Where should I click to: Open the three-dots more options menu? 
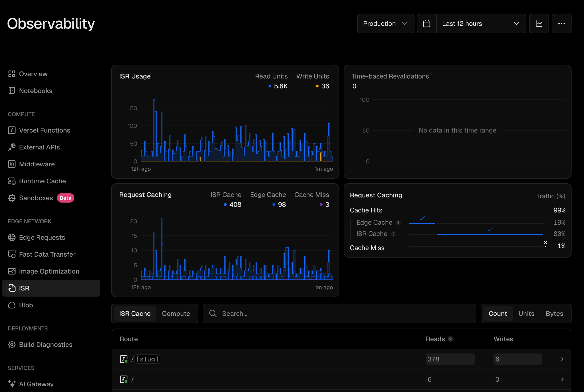pyautogui.click(x=561, y=24)
